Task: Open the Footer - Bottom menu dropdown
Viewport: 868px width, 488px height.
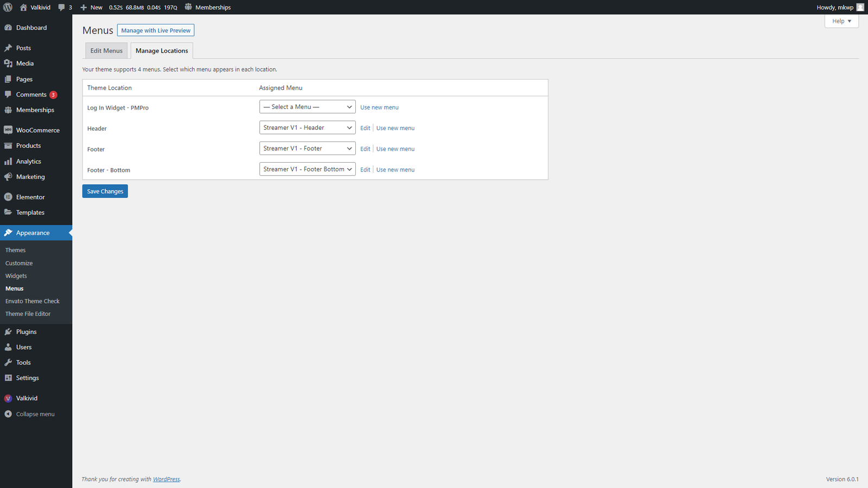Action: tap(307, 169)
